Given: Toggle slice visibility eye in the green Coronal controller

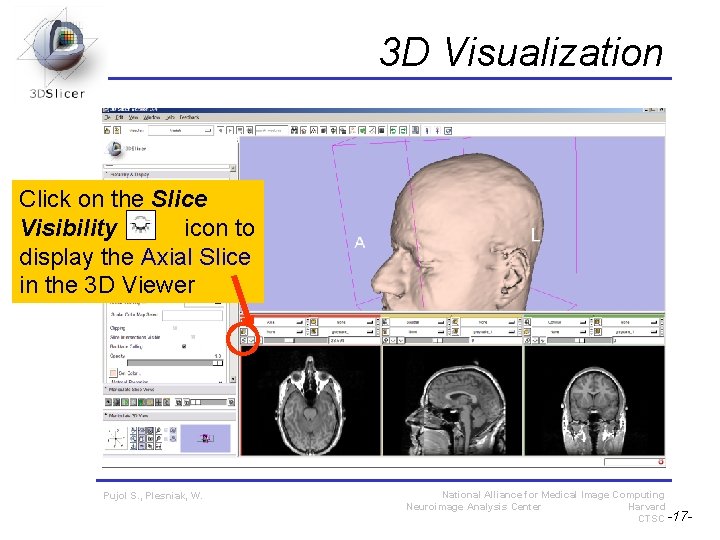Looking at the screenshot, I should 535,340.
